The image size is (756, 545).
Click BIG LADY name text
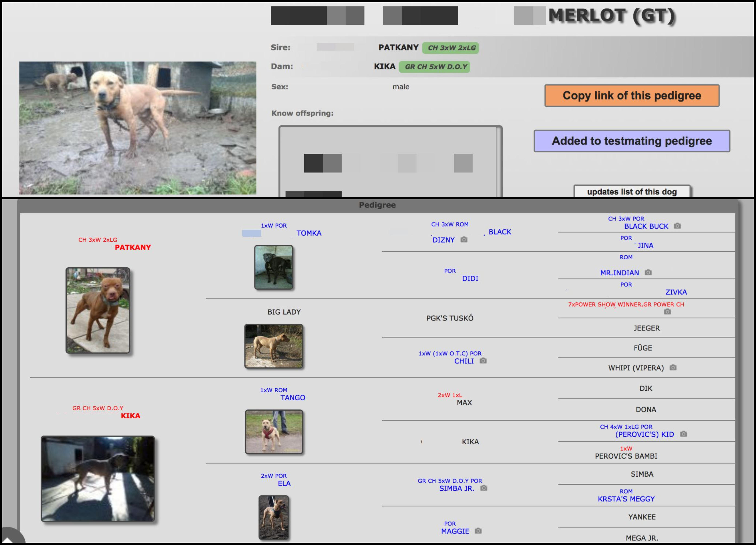pos(284,312)
